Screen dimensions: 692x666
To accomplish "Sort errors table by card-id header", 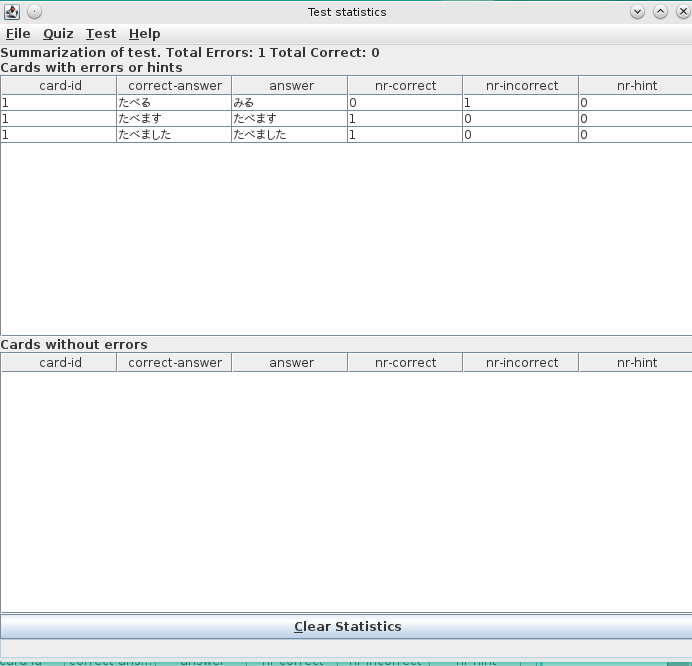I will (x=59, y=85).
